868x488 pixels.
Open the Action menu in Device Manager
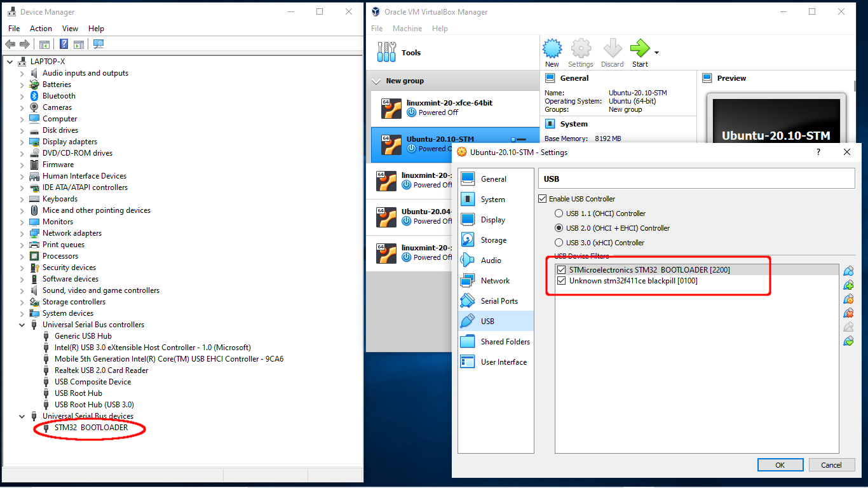(x=41, y=29)
